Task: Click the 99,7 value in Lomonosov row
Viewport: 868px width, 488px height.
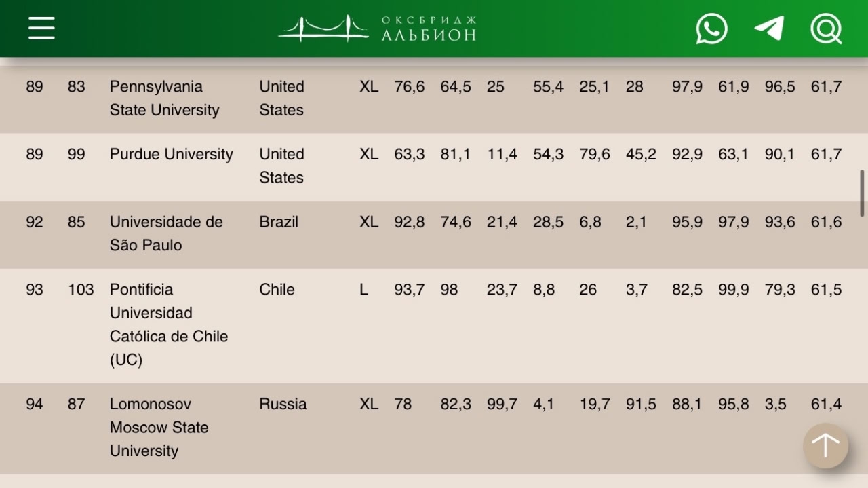Action: point(502,405)
